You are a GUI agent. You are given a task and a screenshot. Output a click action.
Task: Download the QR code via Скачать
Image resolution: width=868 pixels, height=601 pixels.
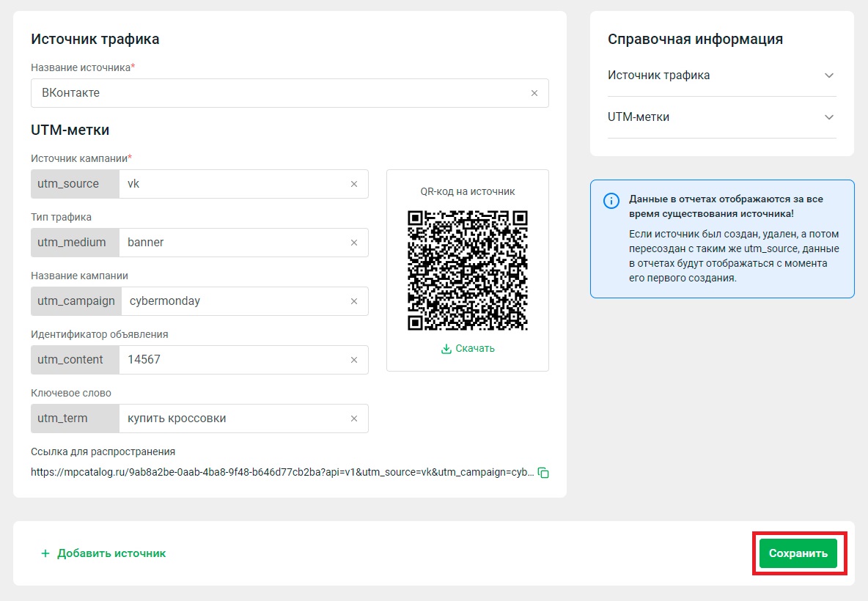468,348
